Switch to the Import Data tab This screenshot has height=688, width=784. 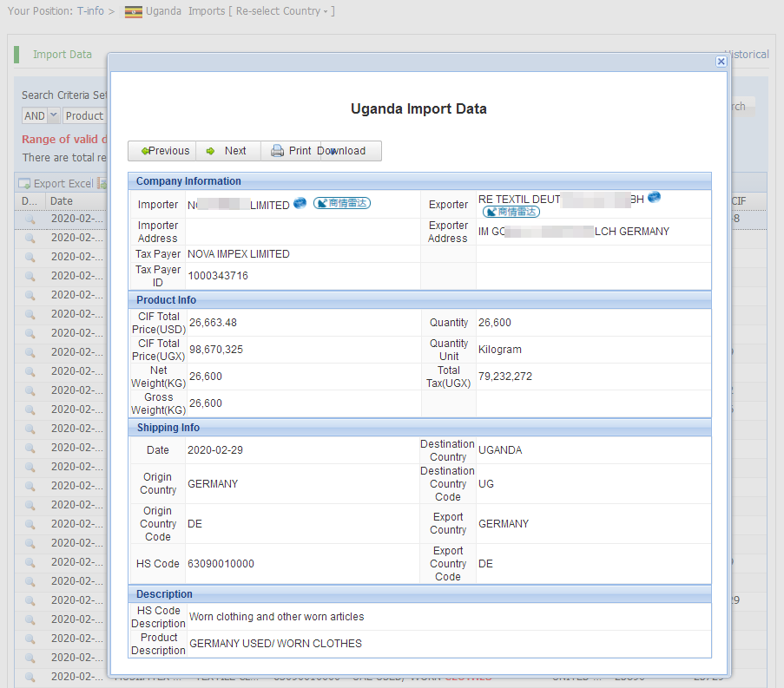[62, 55]
